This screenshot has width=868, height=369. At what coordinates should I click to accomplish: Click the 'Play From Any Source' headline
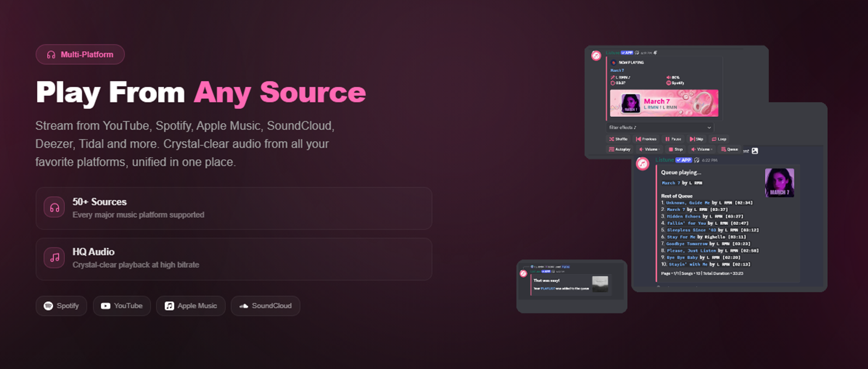(201, 92)
